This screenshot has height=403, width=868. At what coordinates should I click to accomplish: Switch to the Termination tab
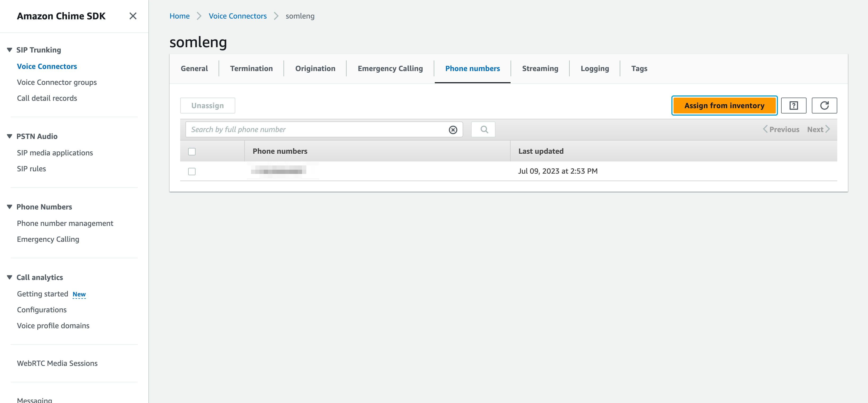(251, 68)
